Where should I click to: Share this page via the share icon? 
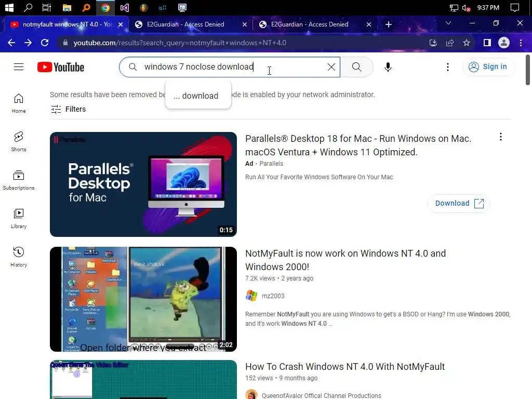(450, 43)
